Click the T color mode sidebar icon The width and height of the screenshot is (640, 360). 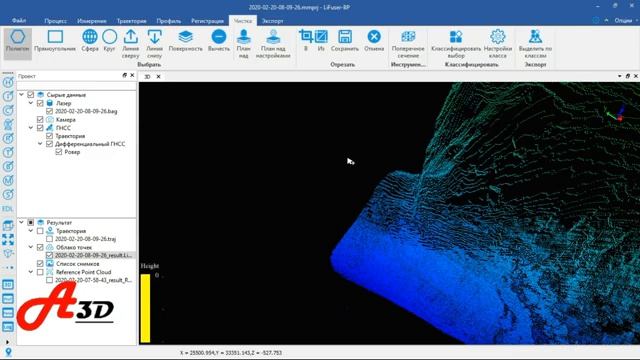[x=8, y=152]
